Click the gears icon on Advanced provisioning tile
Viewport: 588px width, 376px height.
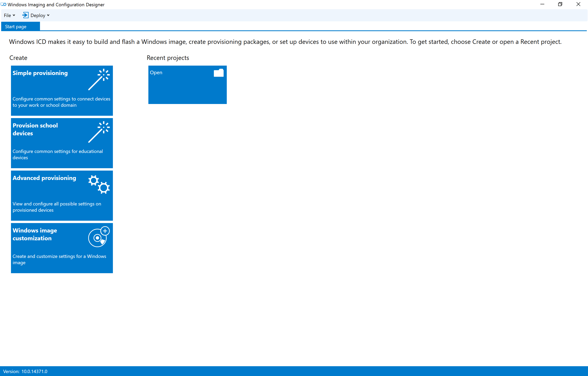tap(99, 184)
